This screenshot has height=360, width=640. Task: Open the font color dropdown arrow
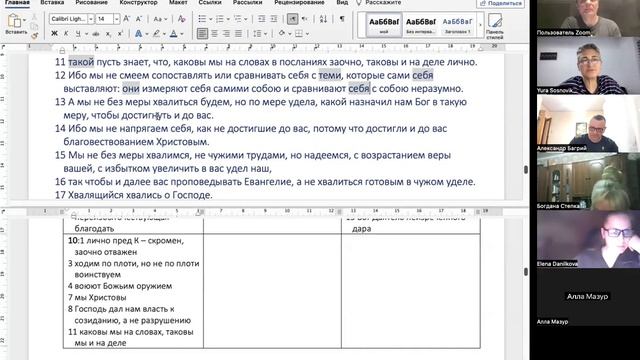point(182,34)
